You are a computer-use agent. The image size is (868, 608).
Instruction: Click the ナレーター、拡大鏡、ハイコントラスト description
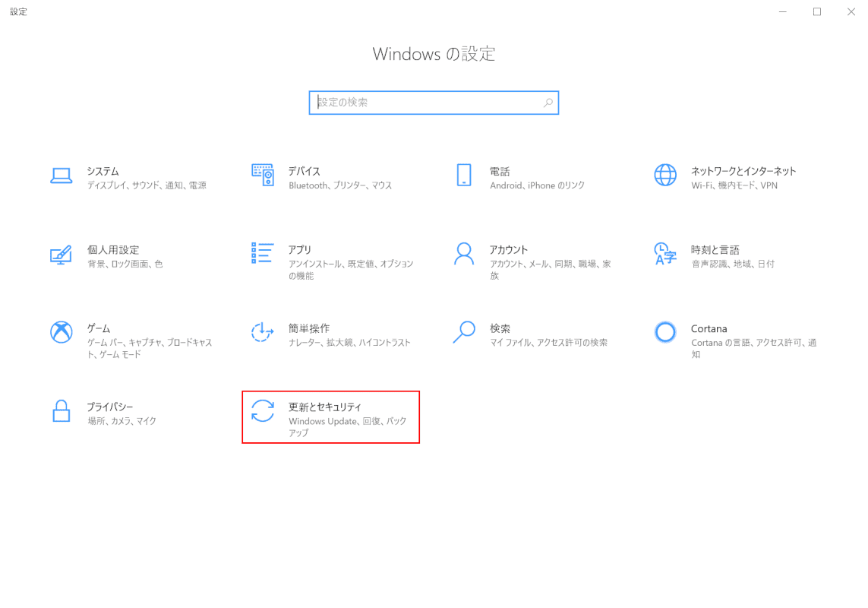(349, 343)
